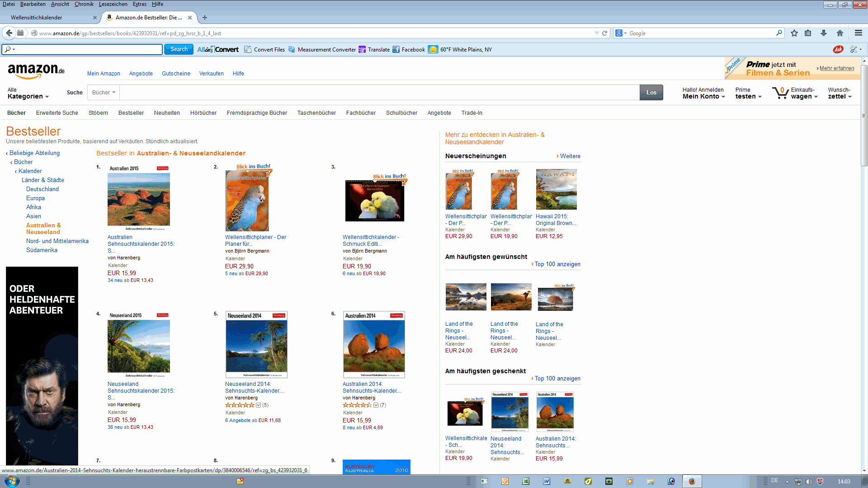
Task: Show downloads with the down-arrow icon
Action: tap(824, 33)
